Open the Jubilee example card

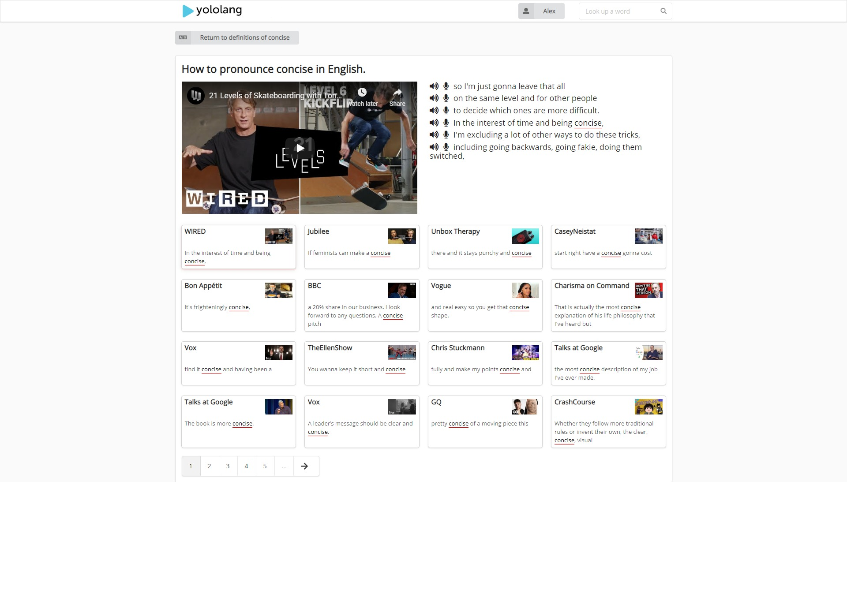pyautogui.click(x=361, y=247)
